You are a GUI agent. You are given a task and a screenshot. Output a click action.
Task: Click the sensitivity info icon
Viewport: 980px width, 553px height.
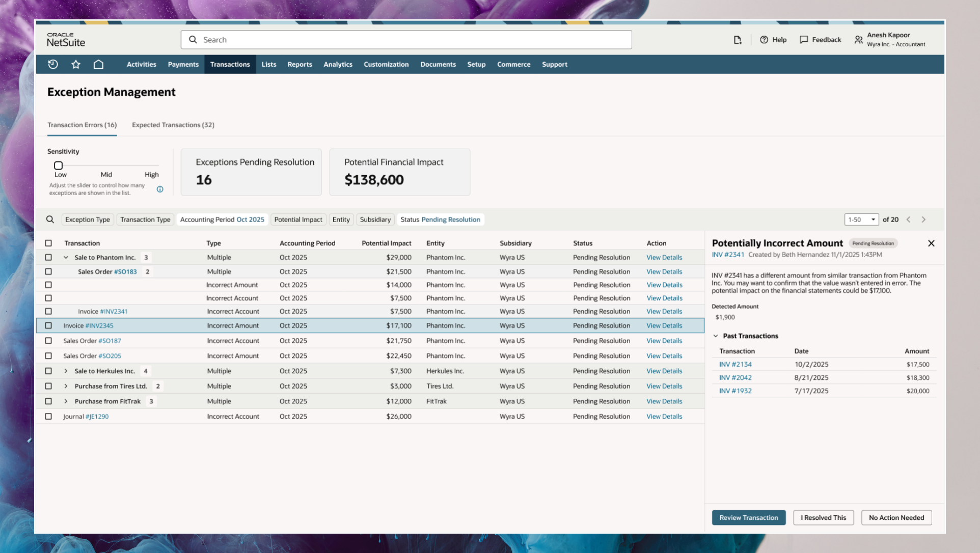[160, 189]
